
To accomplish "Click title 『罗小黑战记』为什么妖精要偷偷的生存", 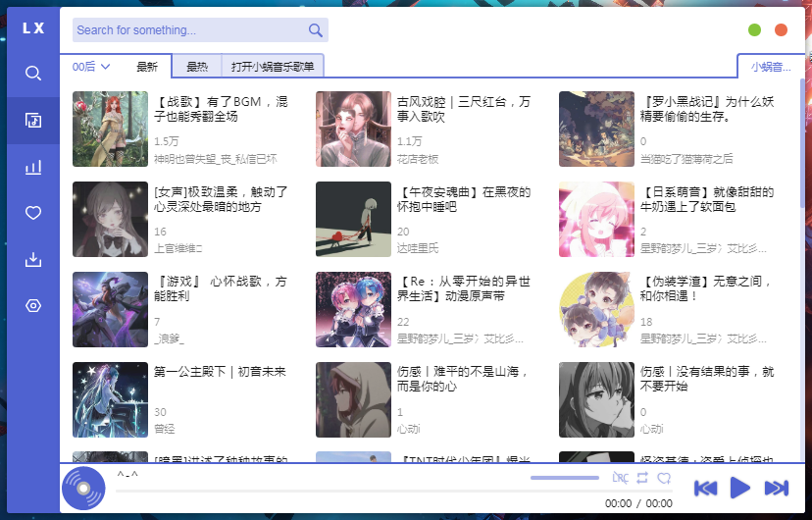I will [x=707, y=109].
